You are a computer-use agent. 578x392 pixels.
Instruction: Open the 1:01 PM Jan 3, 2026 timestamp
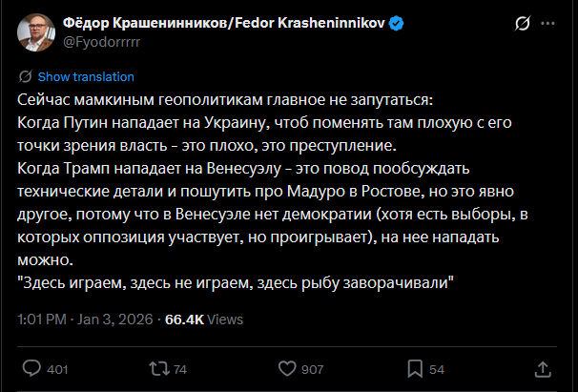pos(85,318)
